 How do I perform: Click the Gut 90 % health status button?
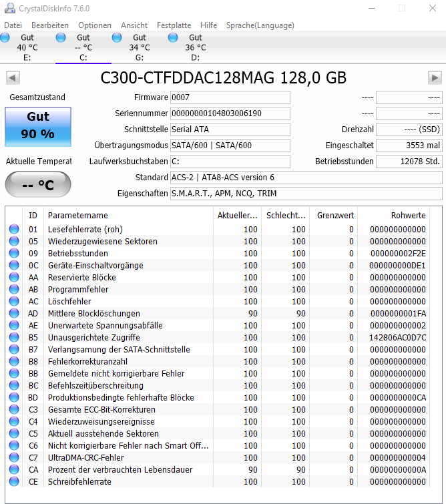point(38,127)
